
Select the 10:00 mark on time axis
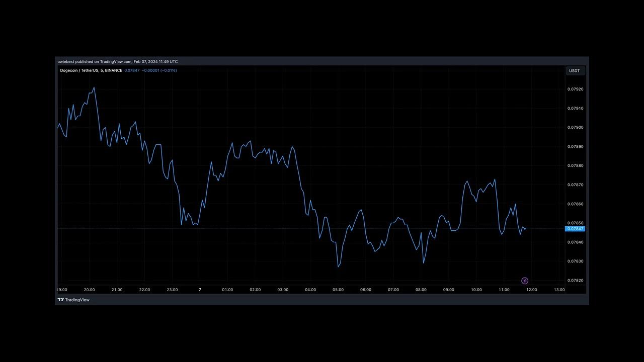click(476, 290)
